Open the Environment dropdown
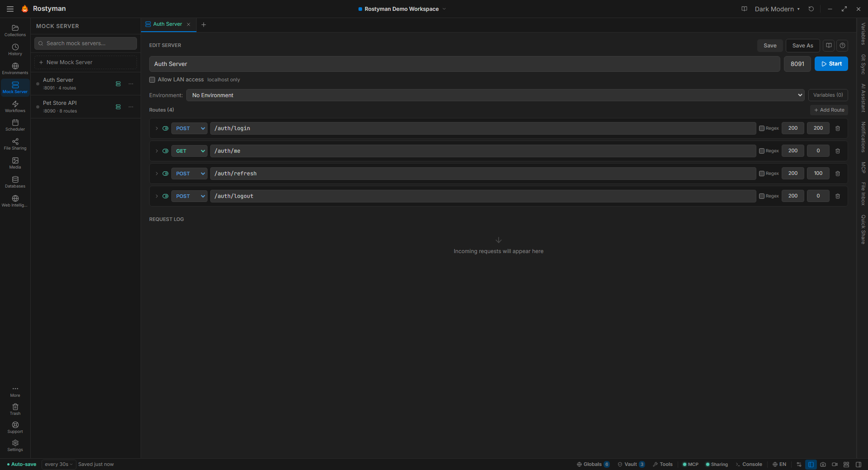Screen dimensions: 868x470 tap(495, 95)
